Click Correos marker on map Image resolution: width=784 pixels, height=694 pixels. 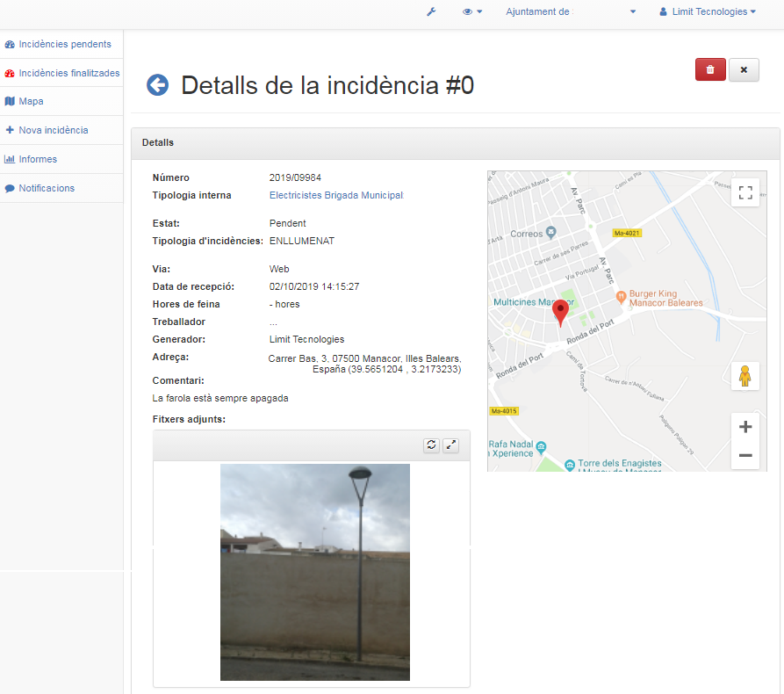[550, 232]
